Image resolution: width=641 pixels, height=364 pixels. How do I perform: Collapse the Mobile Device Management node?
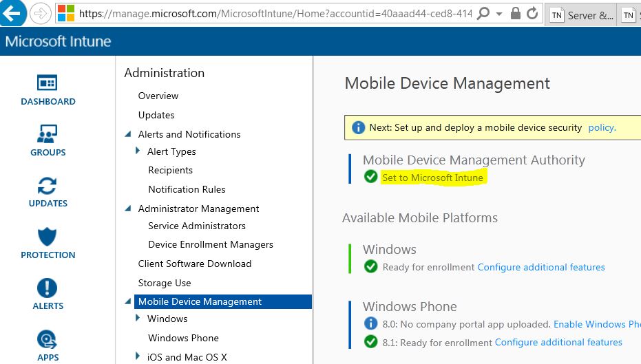tap(128, 301)
